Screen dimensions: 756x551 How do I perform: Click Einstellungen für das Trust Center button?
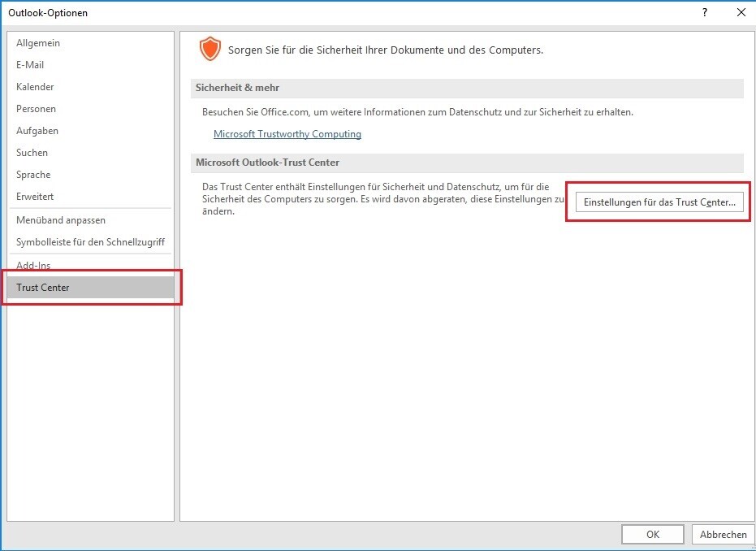pyautogui.click(x=659, y=202)
